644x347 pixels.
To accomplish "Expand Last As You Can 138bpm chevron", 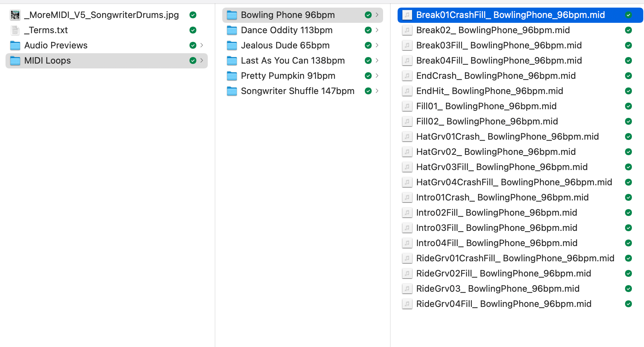I will (x=377, y=60).
